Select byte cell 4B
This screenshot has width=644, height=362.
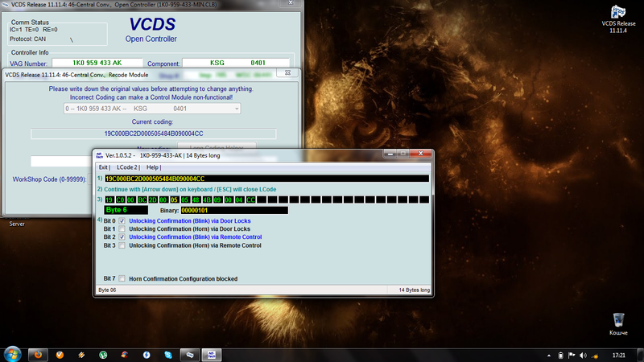click(207, 200)
